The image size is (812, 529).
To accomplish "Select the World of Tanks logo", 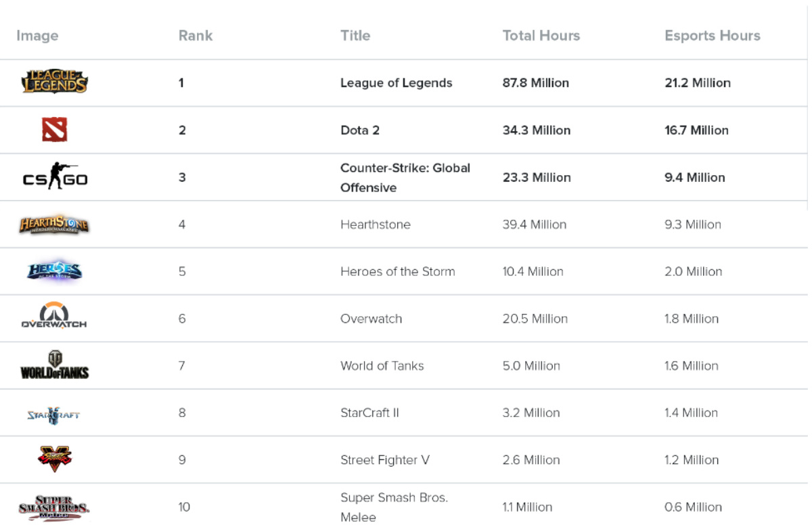I will 54,365.
